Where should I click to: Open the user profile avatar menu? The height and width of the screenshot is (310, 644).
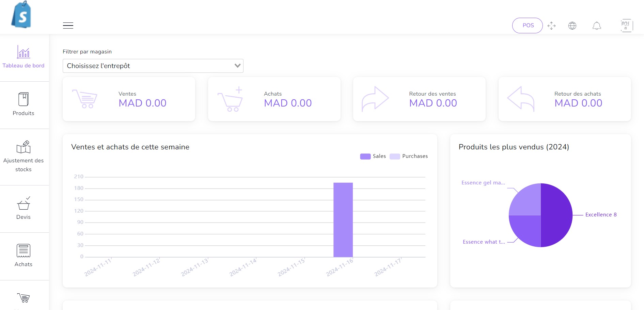626,26
